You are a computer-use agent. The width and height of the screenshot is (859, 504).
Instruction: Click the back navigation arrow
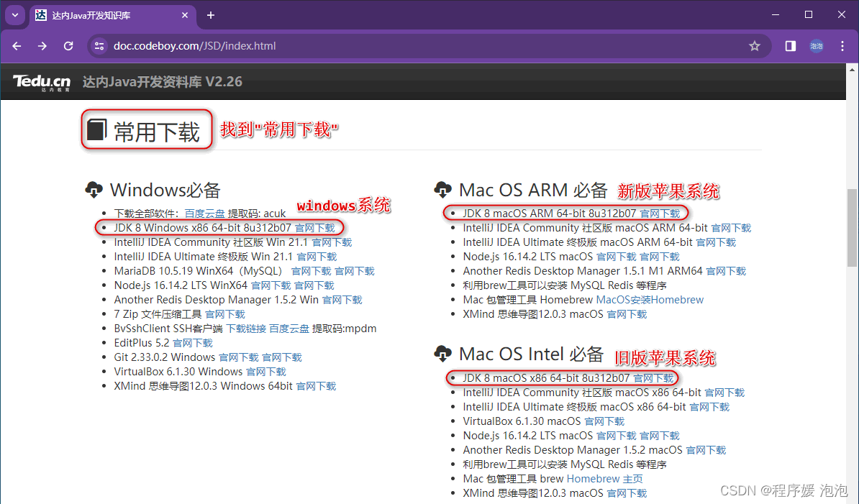(16, 45)
